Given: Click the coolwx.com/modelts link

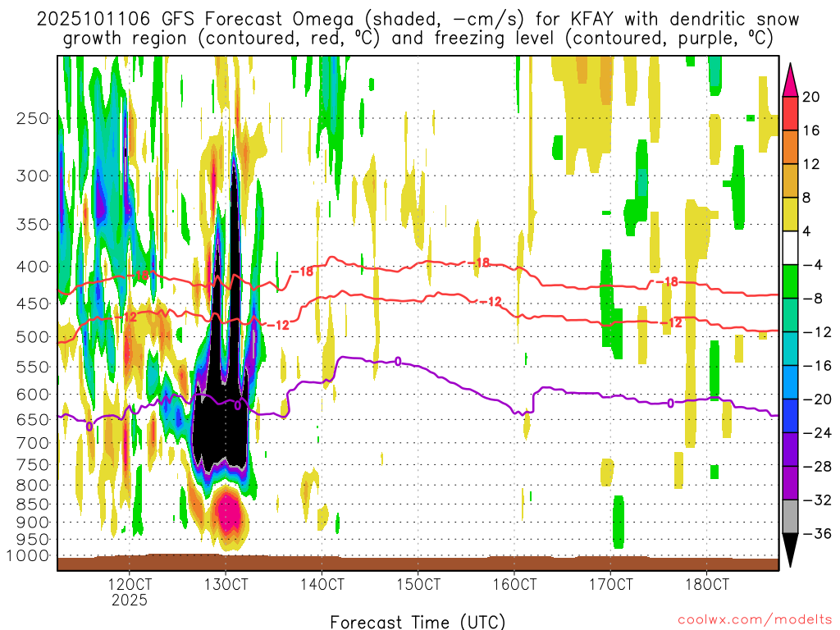Looking at the screenshot, I should pos(755,619).
